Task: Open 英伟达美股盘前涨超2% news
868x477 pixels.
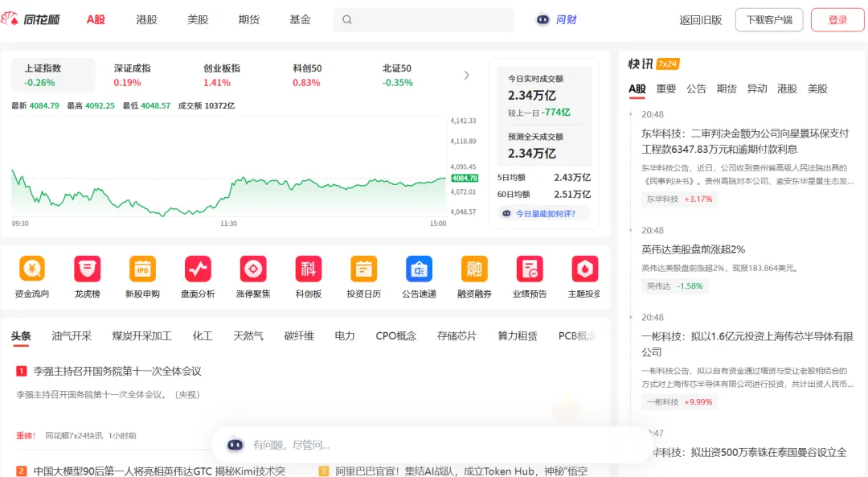Action: click(x=693, y=249)
